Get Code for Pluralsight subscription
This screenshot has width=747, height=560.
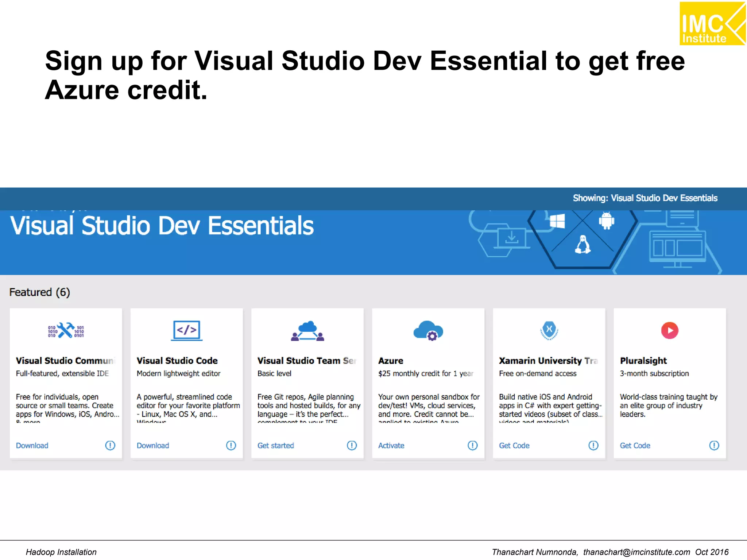tap(635, 446)
